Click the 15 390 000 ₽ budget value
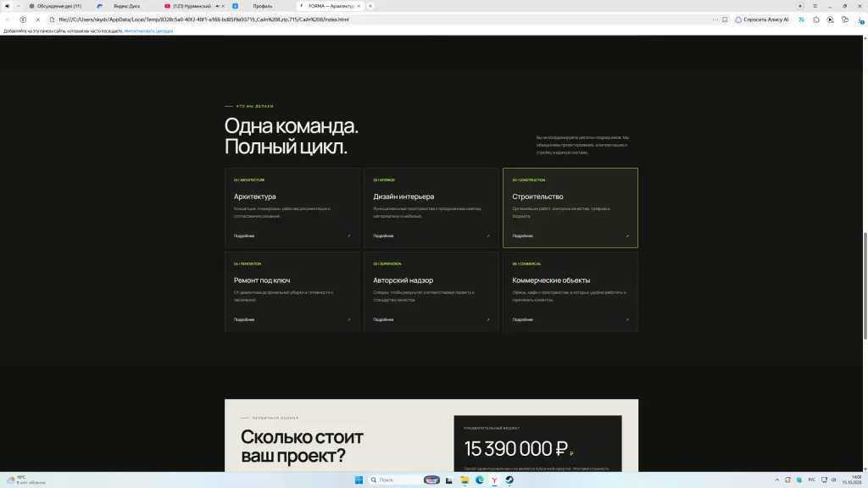This screenshot has width=868, height=488. pos(516,448)
